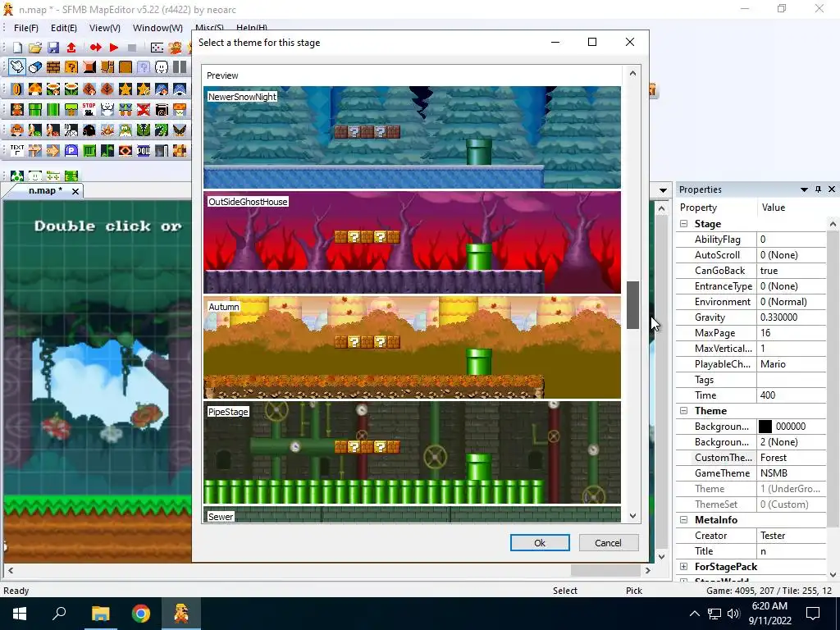Select the first star item icon
The image size is (840, 630).
126,89
